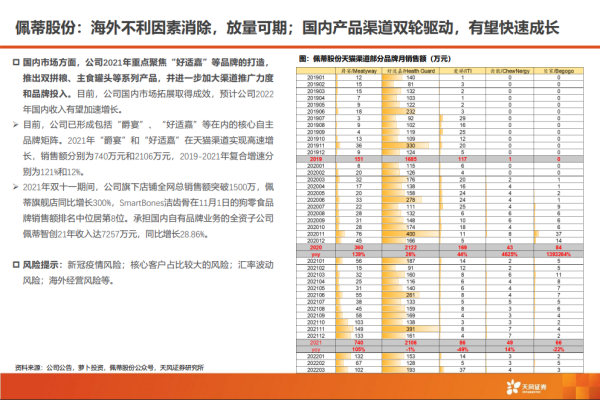Screen dimensions: 600x400
Task: Click the Health Guard column header
Action: (x=411, y=71)
